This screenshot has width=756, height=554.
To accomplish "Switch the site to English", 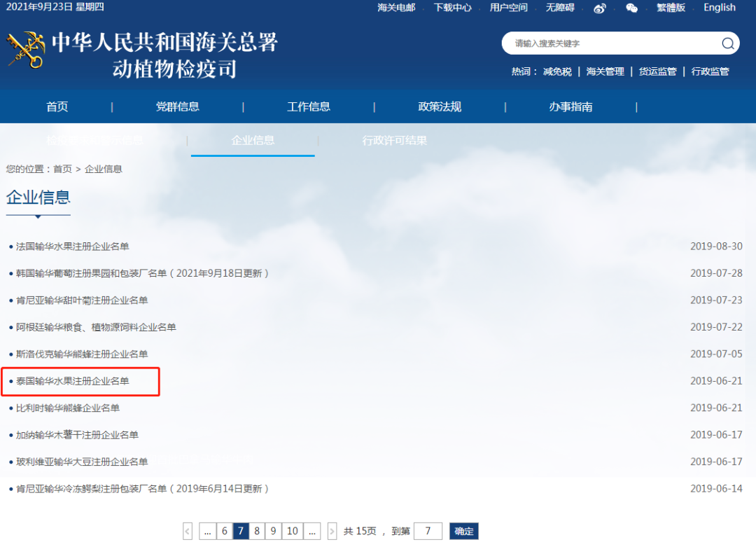I will 719,8.
